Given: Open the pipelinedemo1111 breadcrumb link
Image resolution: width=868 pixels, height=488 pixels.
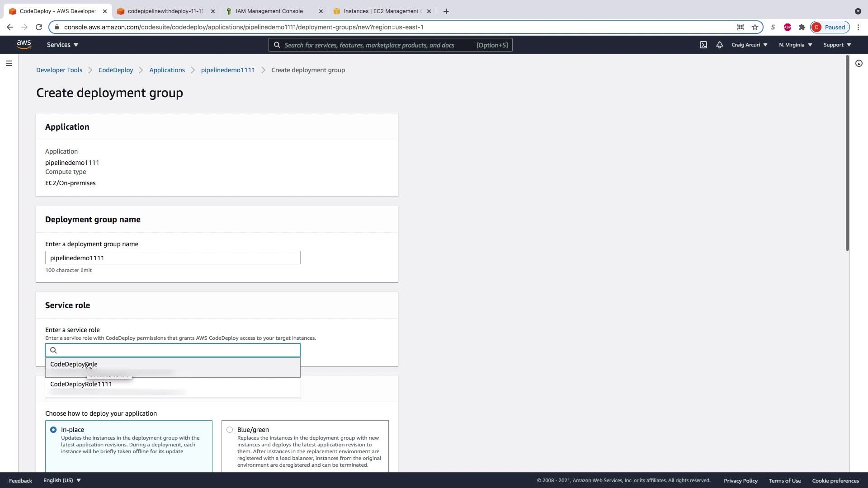Looking at the screenshot, I should (228, 70).
